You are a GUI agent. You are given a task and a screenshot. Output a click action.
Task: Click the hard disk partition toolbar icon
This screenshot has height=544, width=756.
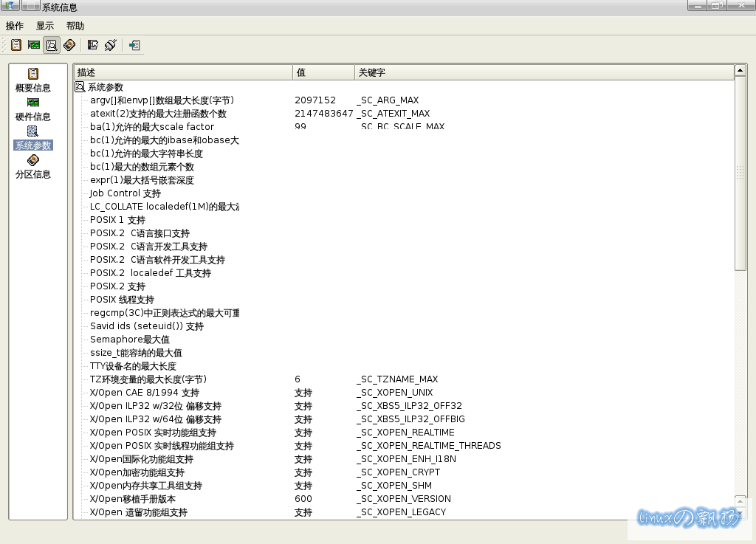pyautogui.click(x=69, y=45)
